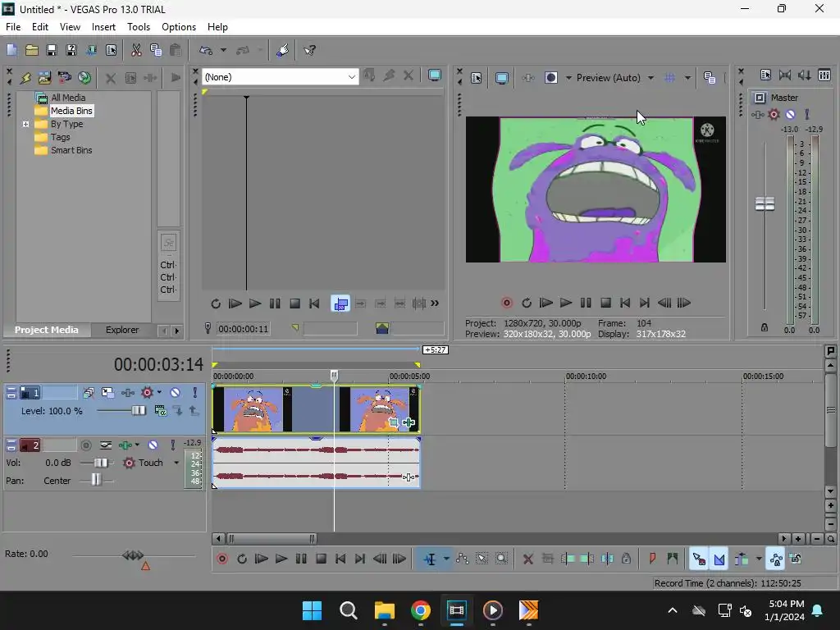Click Pause under the video preview
This screenshot has width=840, height=630.
pyautogui.click(x=586, y=304)
